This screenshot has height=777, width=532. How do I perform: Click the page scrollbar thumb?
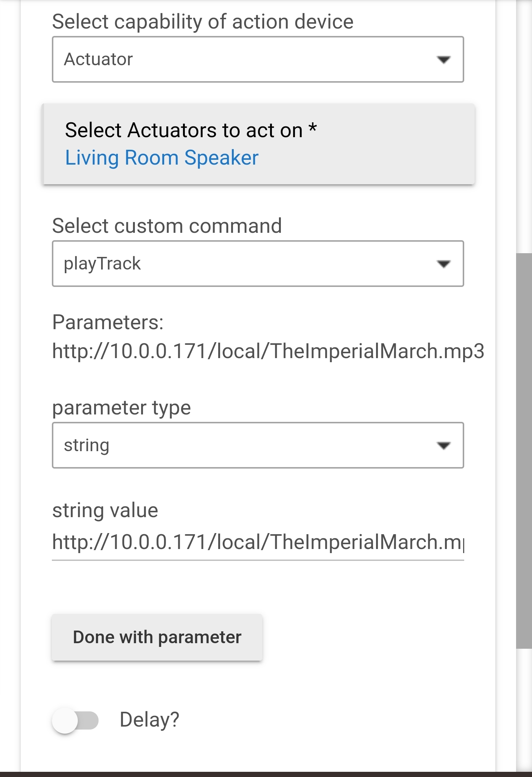point(524,451)
